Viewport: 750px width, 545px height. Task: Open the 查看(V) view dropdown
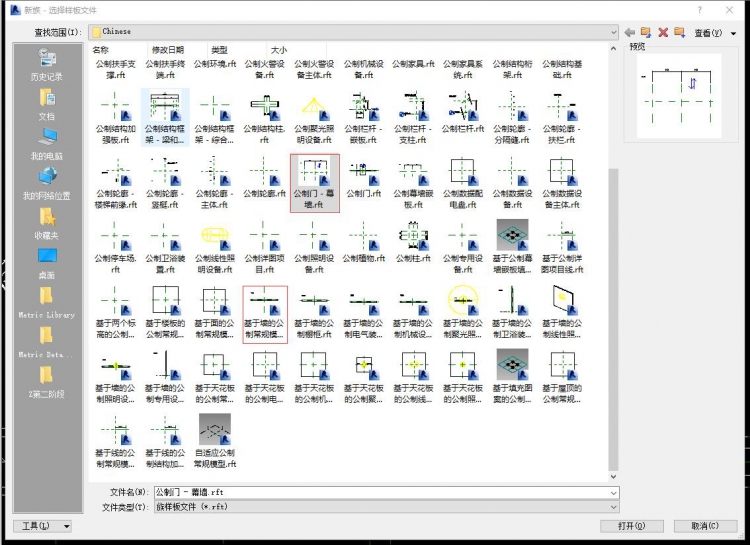[x=715, y=33]
